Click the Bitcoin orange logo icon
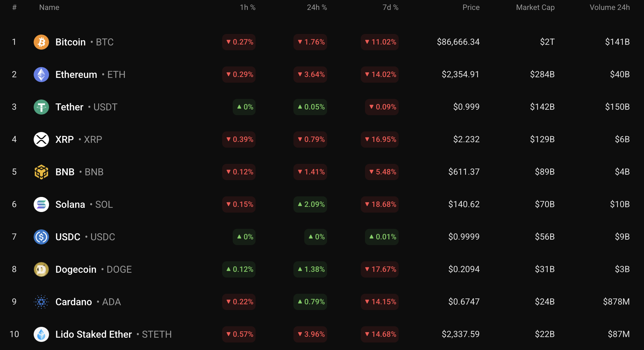This screenshot has width=644, height=350. pos(41,42)
